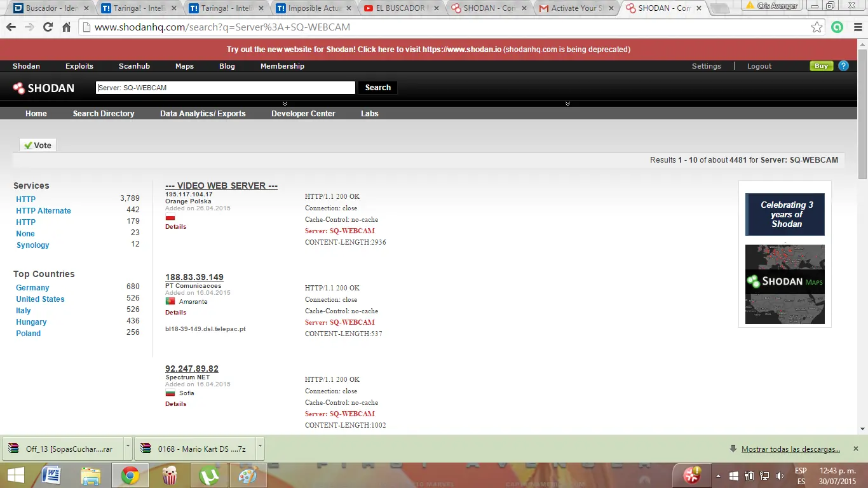Reload the current Shodan page
Image resolution: width=868 pixels, height=488 pixels.
tap(48, 27)
